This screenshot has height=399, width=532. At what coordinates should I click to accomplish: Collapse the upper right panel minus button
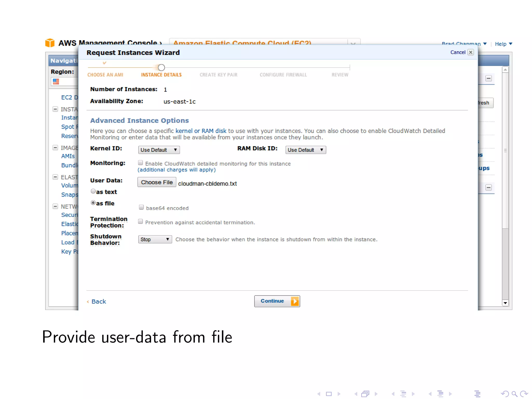(x=489, y=78)
